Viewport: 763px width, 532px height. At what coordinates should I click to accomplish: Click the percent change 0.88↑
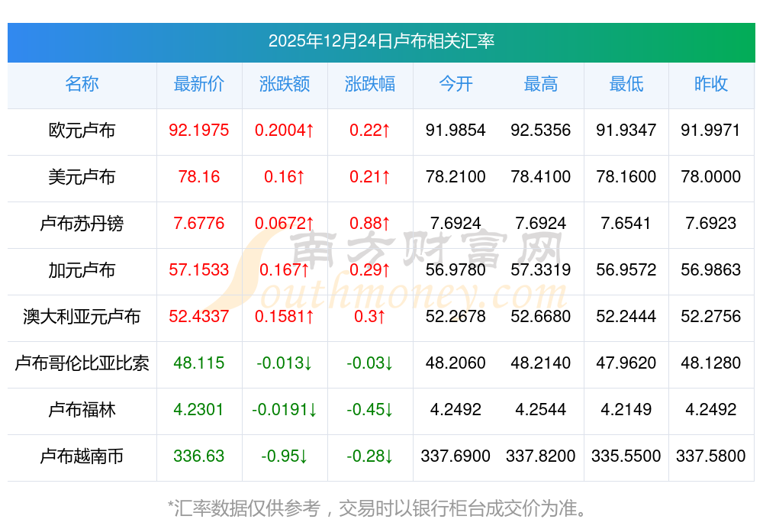pos(370,224)
